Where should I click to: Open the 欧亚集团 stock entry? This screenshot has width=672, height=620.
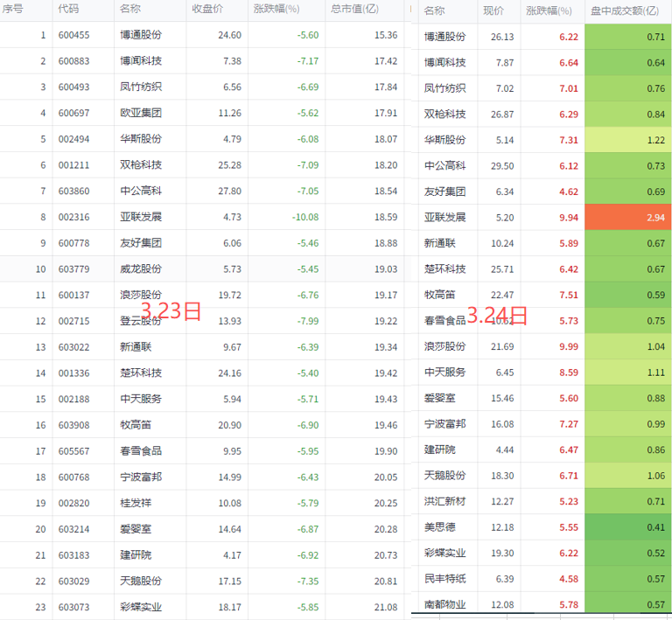pyautogui.click(x=140, y=113)
